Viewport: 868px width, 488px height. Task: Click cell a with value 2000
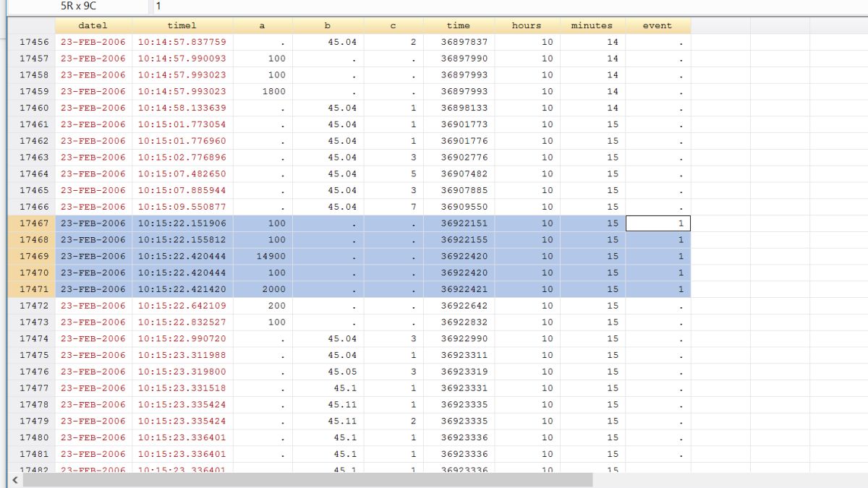[x=262, y=289]
